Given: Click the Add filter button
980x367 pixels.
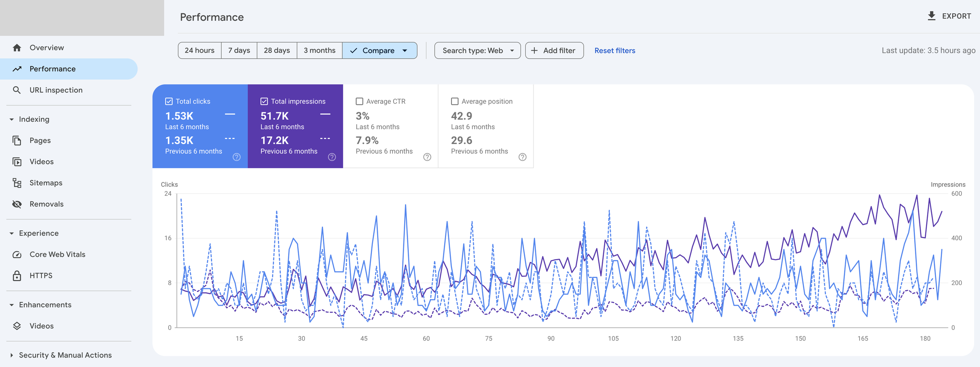Looking at the screenshot, I should point(554,51).
